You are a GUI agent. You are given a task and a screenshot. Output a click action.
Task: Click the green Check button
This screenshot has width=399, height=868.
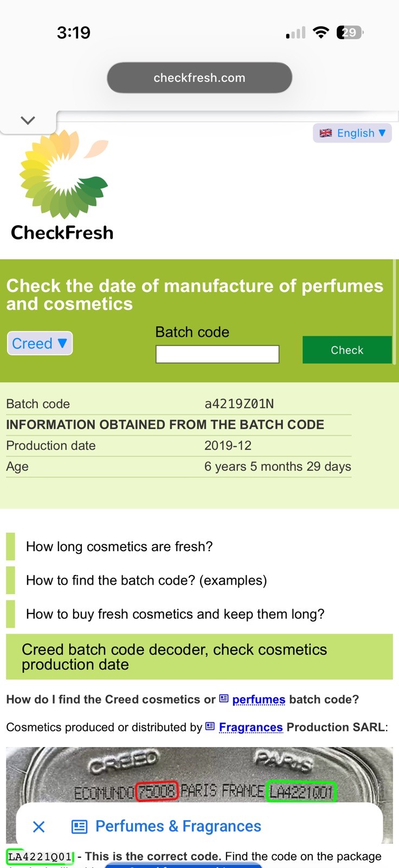coord(347,350)
